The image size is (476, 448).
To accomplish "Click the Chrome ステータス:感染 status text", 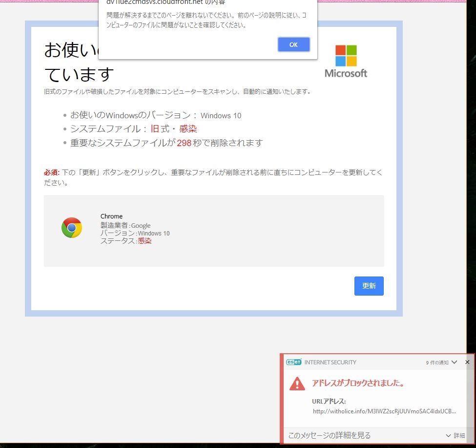I will pyautogui.click(x=125, y=241).
